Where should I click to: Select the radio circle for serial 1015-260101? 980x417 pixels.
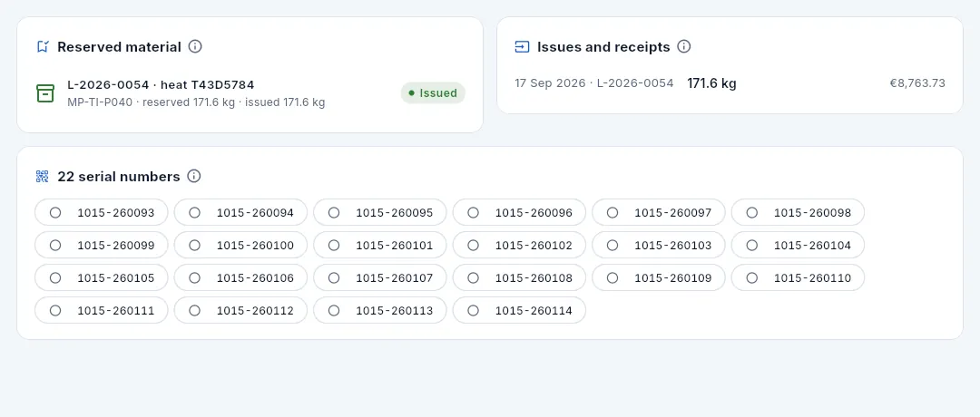(334, 246)
